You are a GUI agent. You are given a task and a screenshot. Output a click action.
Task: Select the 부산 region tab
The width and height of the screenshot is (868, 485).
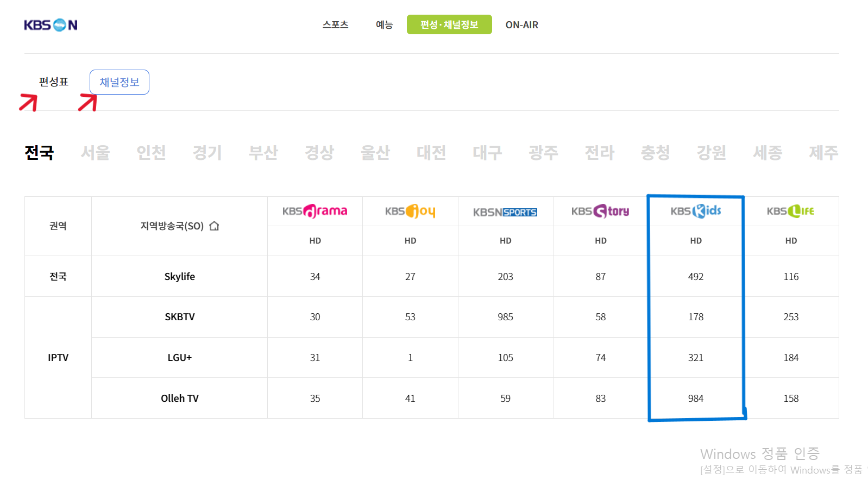[x=263, y=153]
